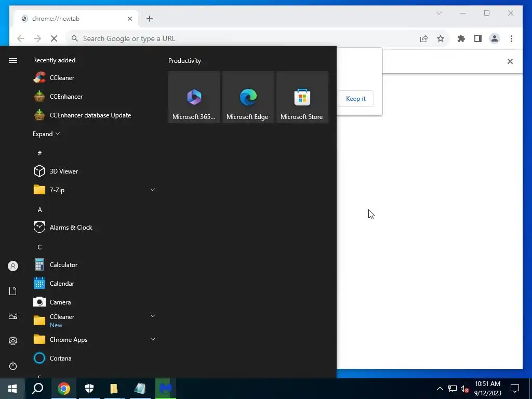Launch the Camera app
The image size is (532, 399).
[x=95, y=302]
